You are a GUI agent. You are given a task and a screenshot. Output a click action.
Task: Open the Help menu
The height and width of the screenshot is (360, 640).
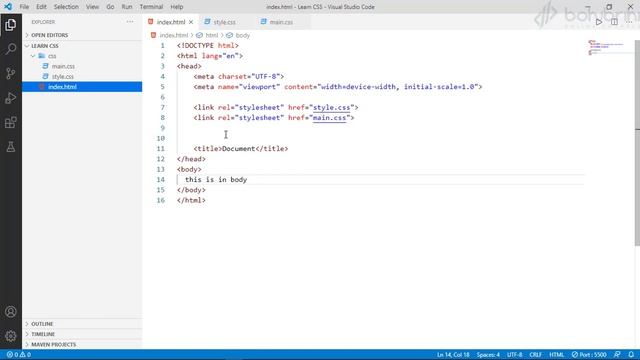[x=177, y=7]
